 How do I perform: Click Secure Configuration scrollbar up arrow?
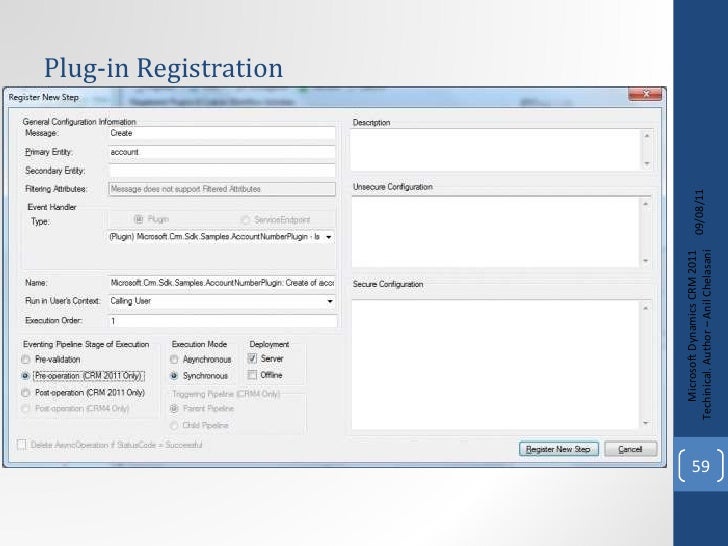[x=645, y=308]
